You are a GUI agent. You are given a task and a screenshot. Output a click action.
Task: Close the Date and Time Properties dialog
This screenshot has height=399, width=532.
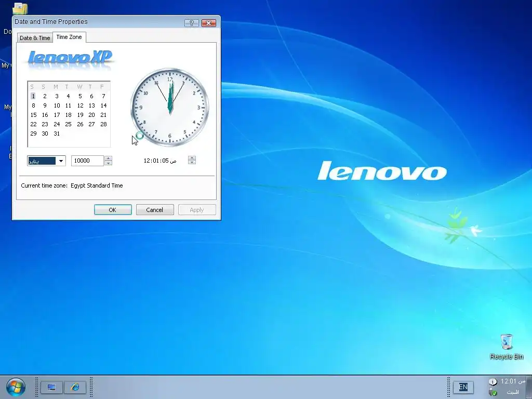click(209, 23)
